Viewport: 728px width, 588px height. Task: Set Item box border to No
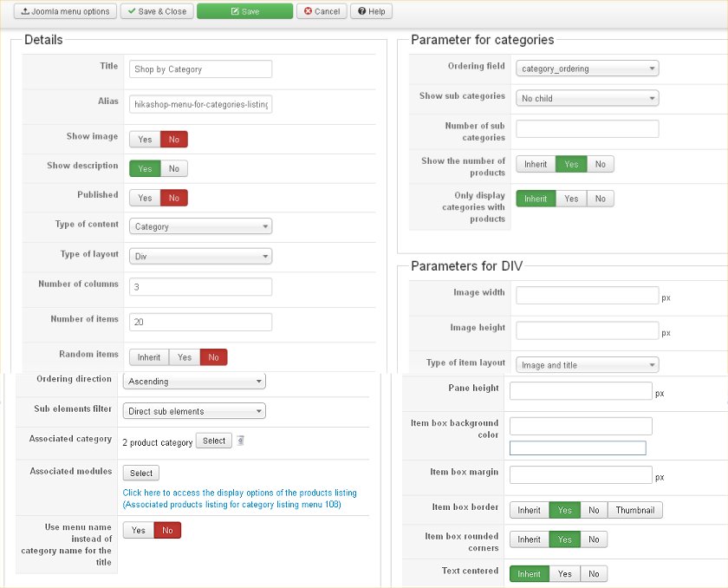tap(594, 510)
